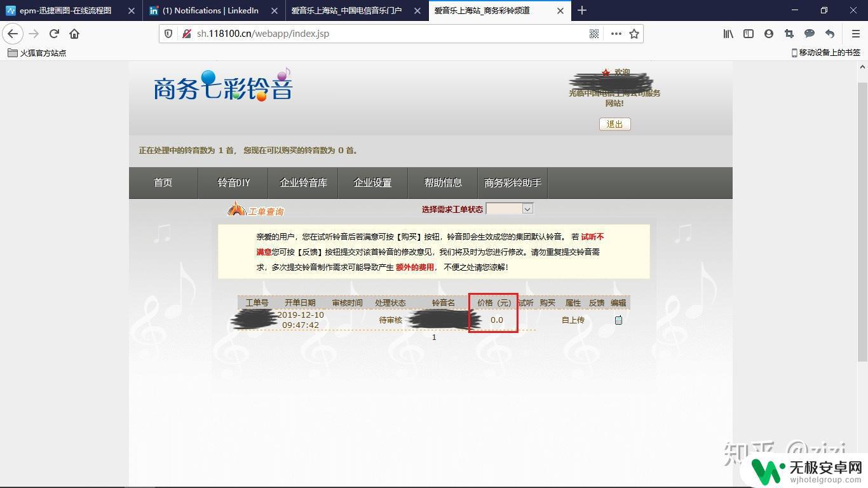Take a screenshot with the crop icon
This screenshot has height=488, width=868.
[789, 34]
